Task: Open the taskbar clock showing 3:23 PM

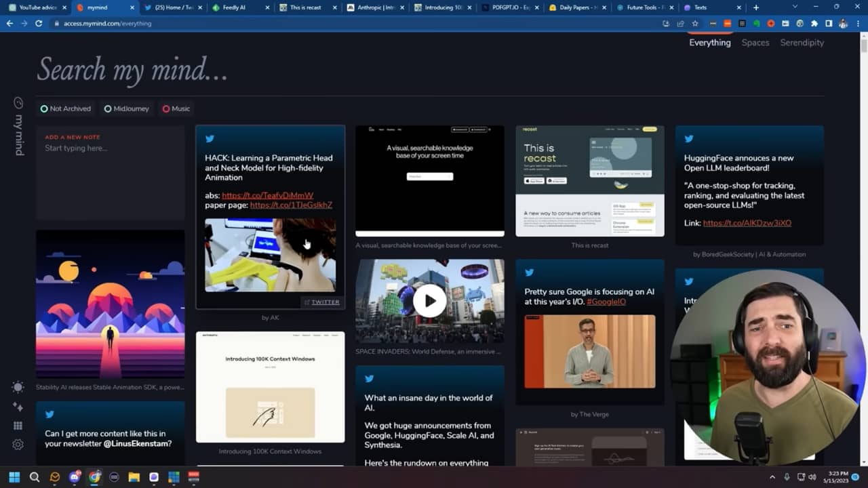Action: pyautogui.click(x=836, y=477)
